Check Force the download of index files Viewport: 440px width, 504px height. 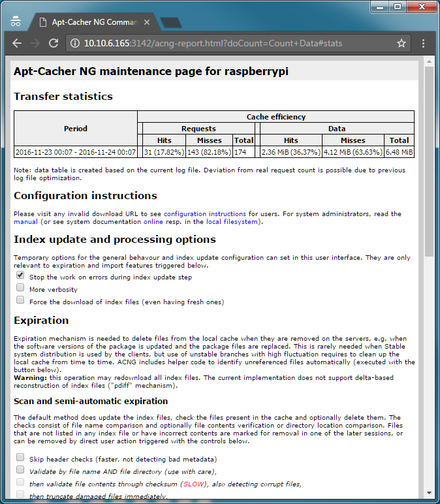point(20,300)
